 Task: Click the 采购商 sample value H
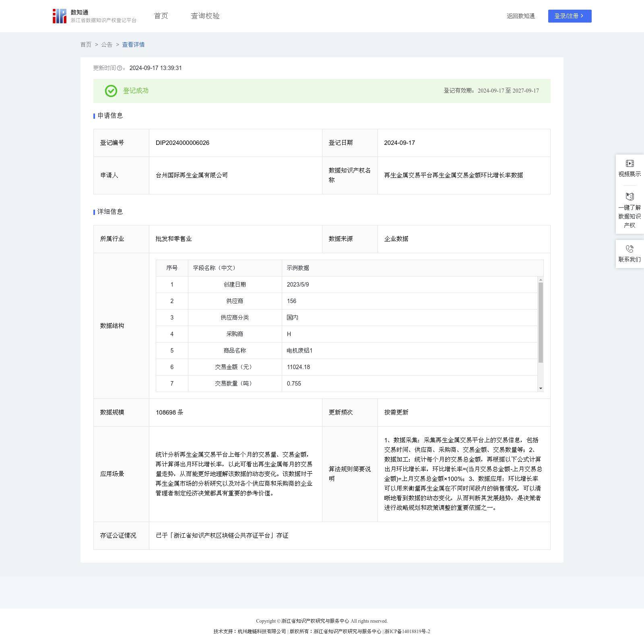[289, 334]
